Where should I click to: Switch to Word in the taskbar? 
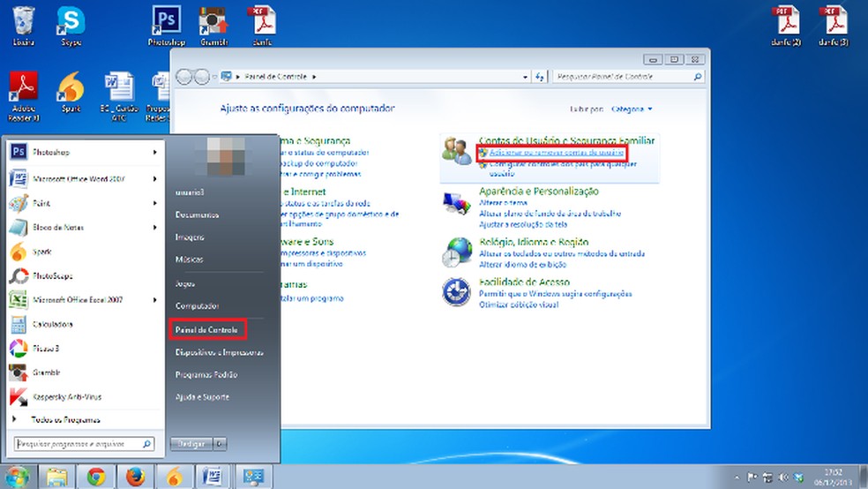point(213,477)
